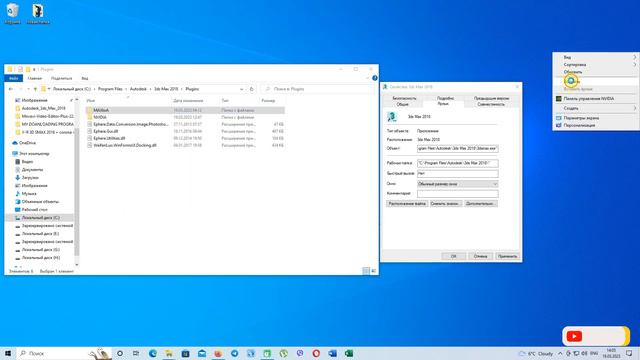The width and height of the screenshot is (640, 360).
Task: Click OK in the Properties dialog
Action: point(453,256)
